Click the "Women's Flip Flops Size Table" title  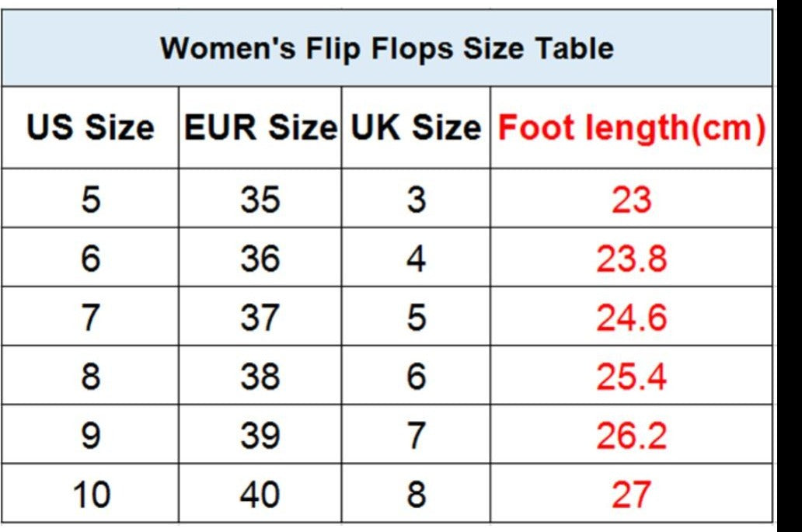click(387, 48)
